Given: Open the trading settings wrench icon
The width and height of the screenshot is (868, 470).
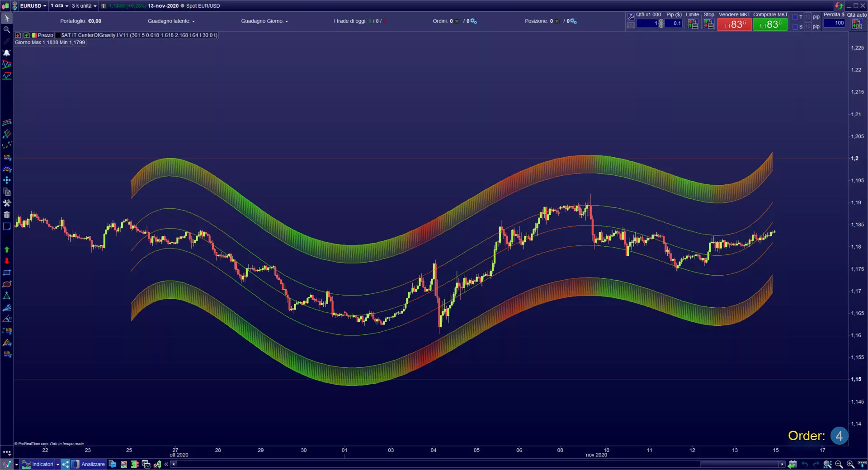Looking at the screenshot, I should (631, 17).
